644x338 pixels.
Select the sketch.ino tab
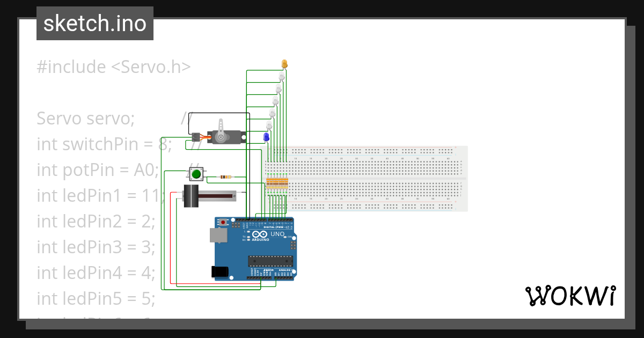[94, 23]
